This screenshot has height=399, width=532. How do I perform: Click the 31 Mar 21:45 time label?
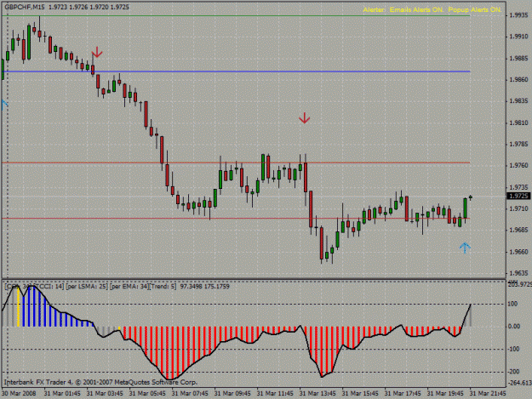tap(488, 394)
